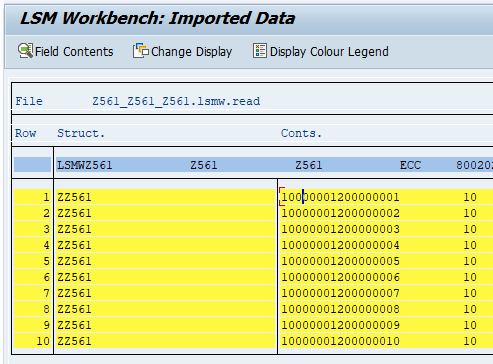This screenshot has width=493, height=364.
Task: Click the Change Display icon
Action: tap(141, 51)
